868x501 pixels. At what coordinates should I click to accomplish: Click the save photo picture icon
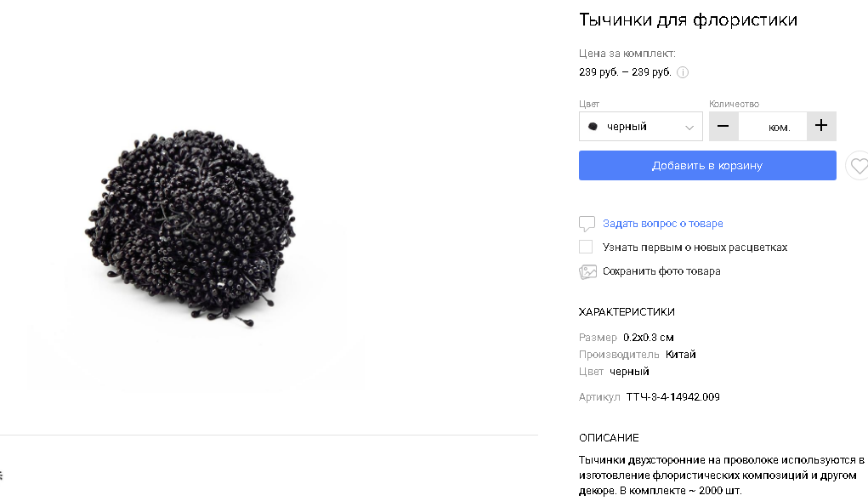587,272
